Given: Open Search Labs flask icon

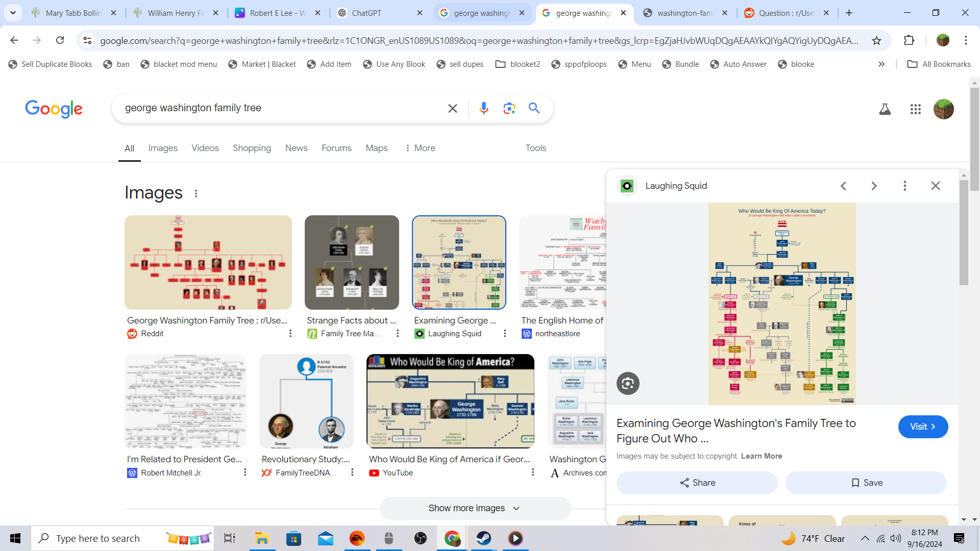Looking at the screenshot, I should tap(885, 109).
